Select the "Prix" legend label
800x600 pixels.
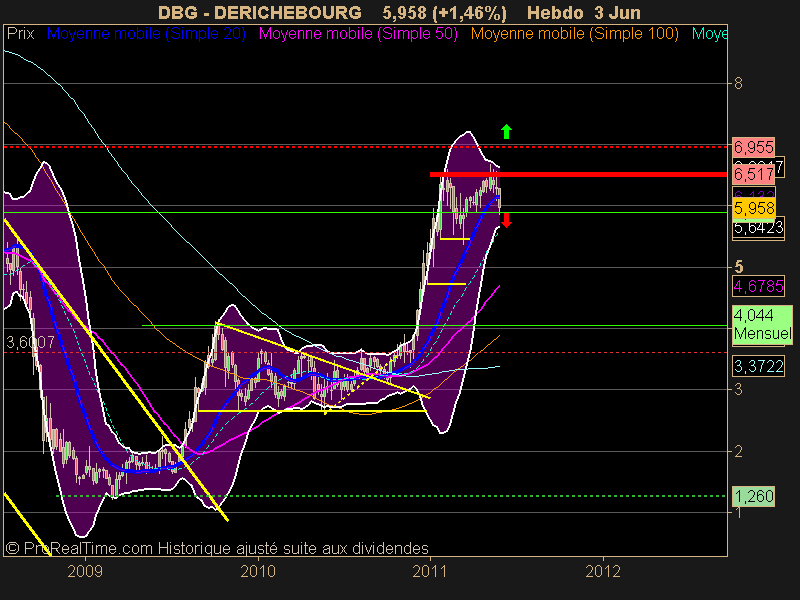[20, 34]
